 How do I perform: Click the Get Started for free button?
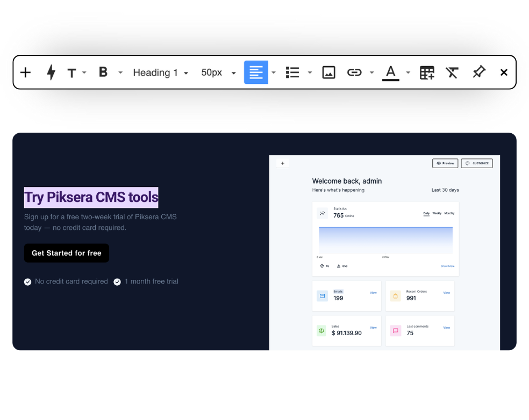point(67,253)
